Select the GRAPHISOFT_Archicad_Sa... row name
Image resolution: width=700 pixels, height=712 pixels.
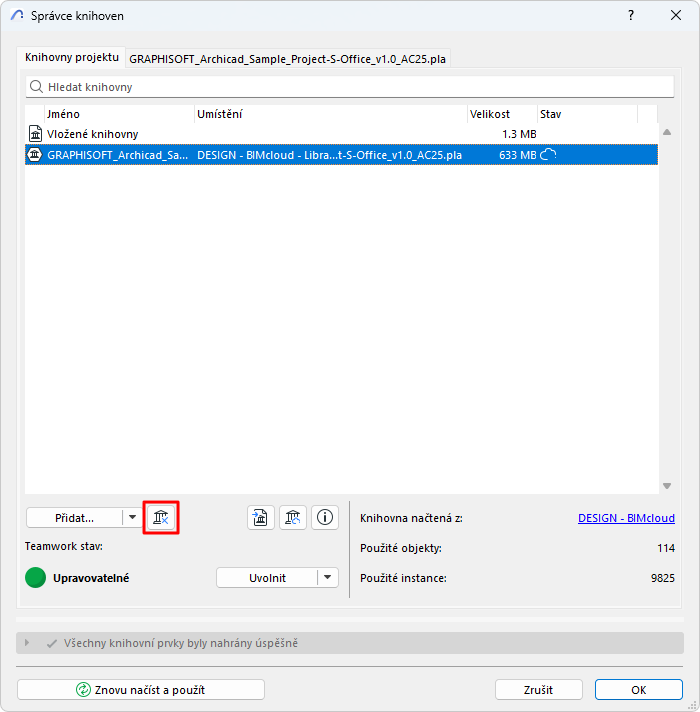point(118,155)
